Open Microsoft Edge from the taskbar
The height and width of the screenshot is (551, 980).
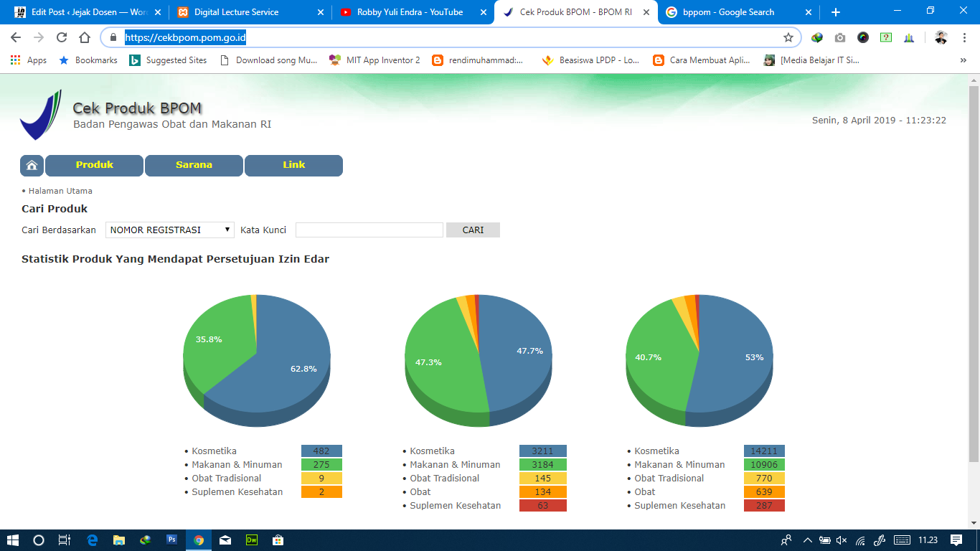pos(92,540)
